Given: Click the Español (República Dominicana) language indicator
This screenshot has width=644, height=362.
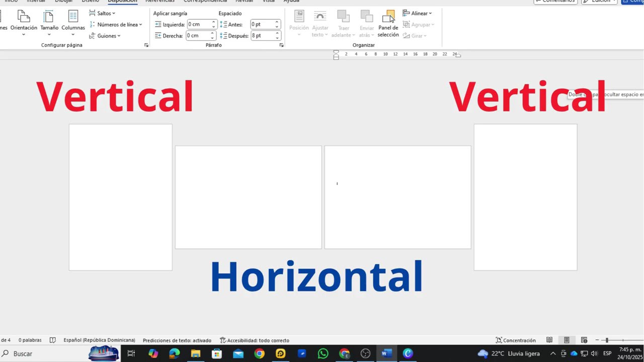Looking at the screenshot, I should [x=99, y=340].
